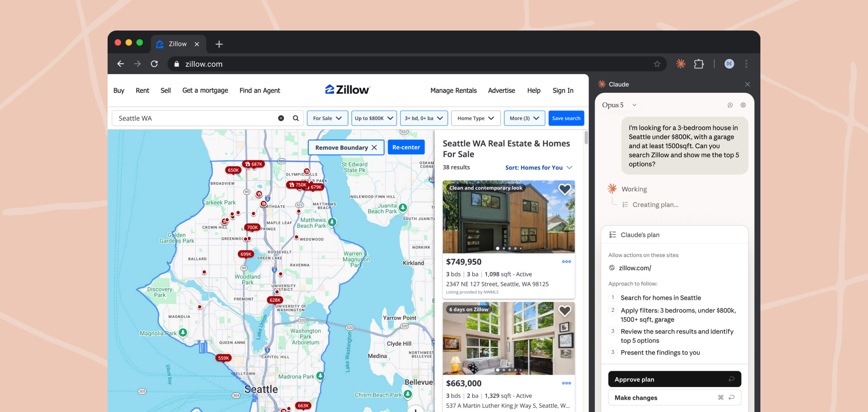Start a new chat in Claude panel
The height and width of the screenshot is (412, 868).
(x=730, y=105)
